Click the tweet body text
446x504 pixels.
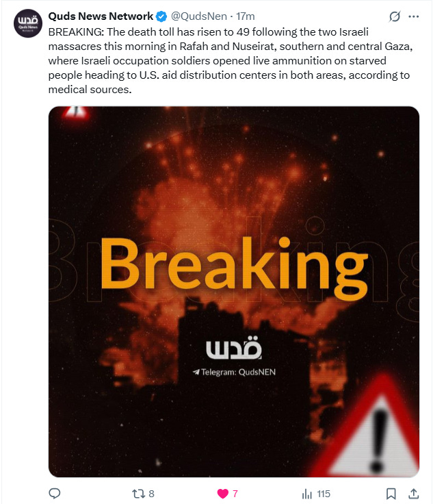point(230,61)
